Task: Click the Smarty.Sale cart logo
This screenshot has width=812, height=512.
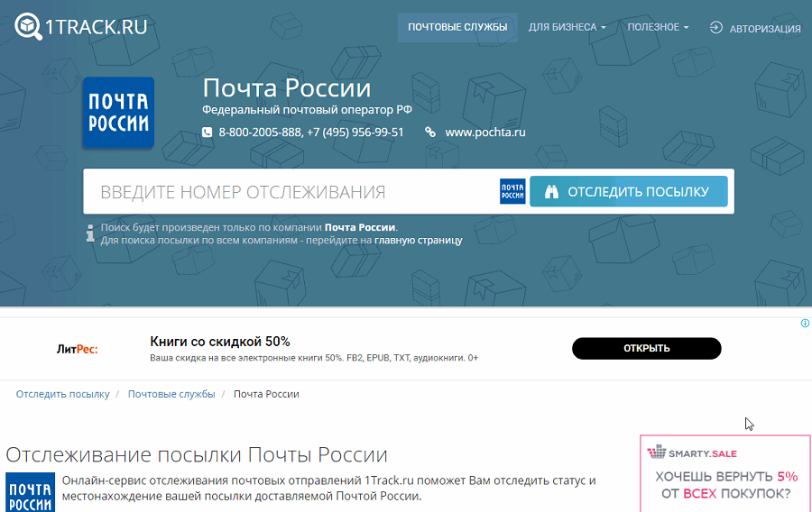Action: [657, 452]
